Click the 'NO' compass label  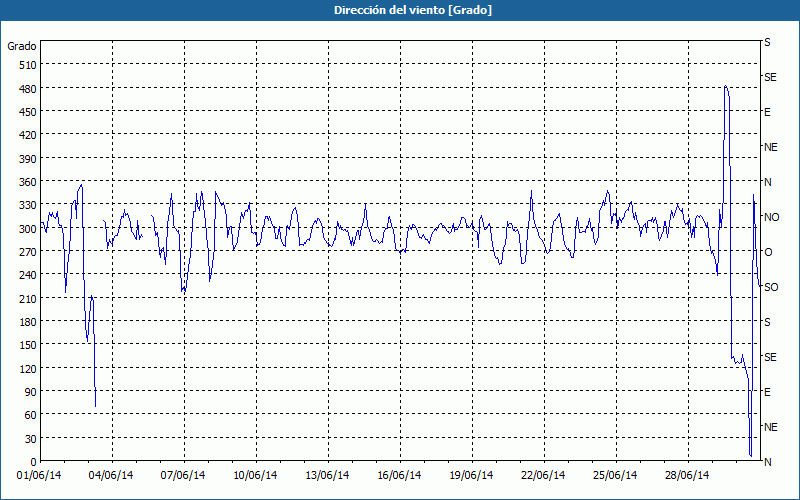pyautogui.click(x=771, y=217)
